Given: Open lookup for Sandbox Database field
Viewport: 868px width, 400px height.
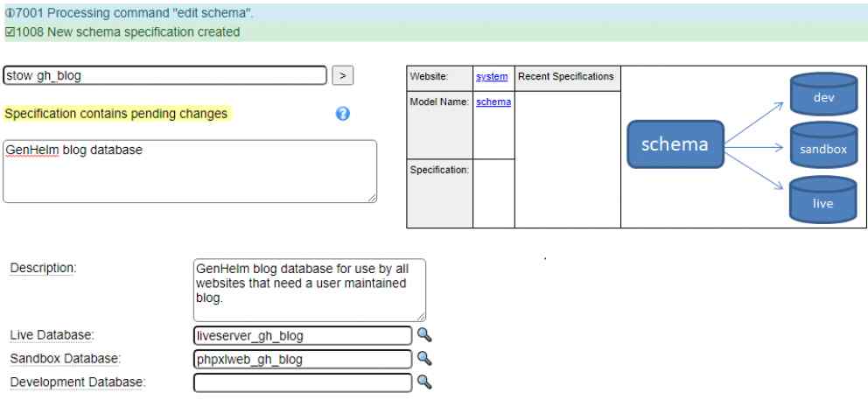Looking at the screenshot, I should click(424, 358).
